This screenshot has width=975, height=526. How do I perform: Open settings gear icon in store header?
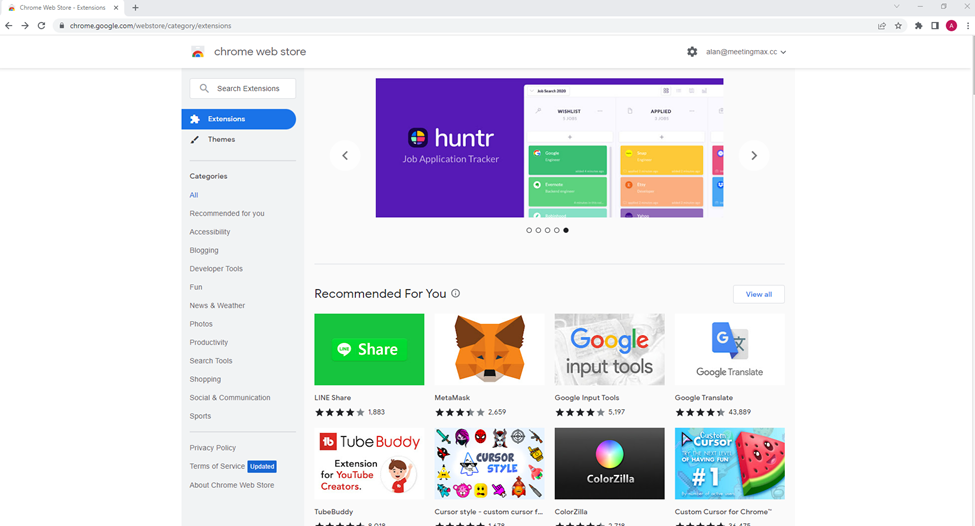(x=692, y=52)
